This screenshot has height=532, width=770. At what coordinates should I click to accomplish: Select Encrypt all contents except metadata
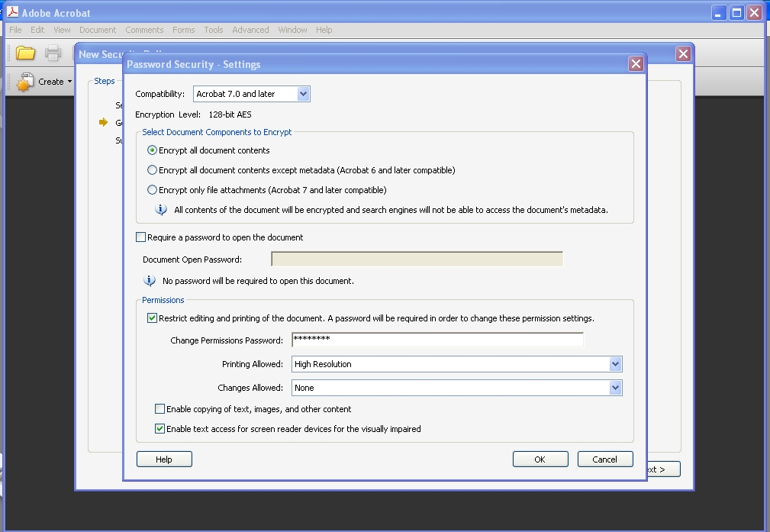(x=152, y=170)
